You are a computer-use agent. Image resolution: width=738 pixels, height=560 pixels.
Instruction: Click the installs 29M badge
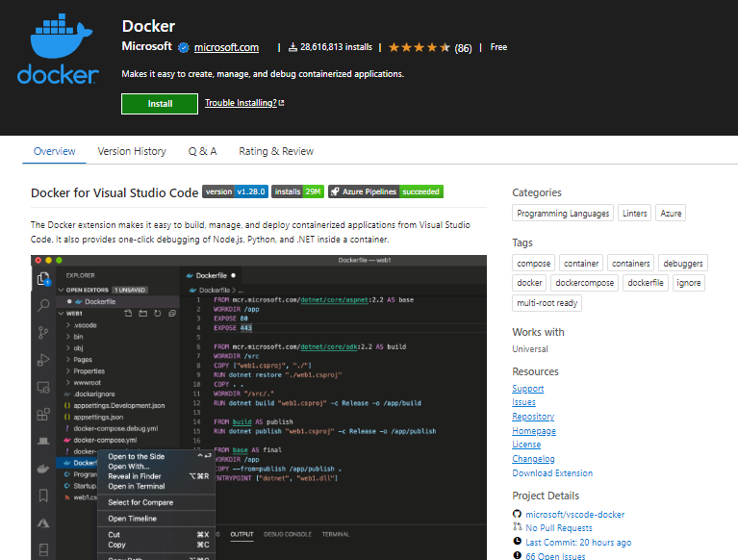pos(297,191)
